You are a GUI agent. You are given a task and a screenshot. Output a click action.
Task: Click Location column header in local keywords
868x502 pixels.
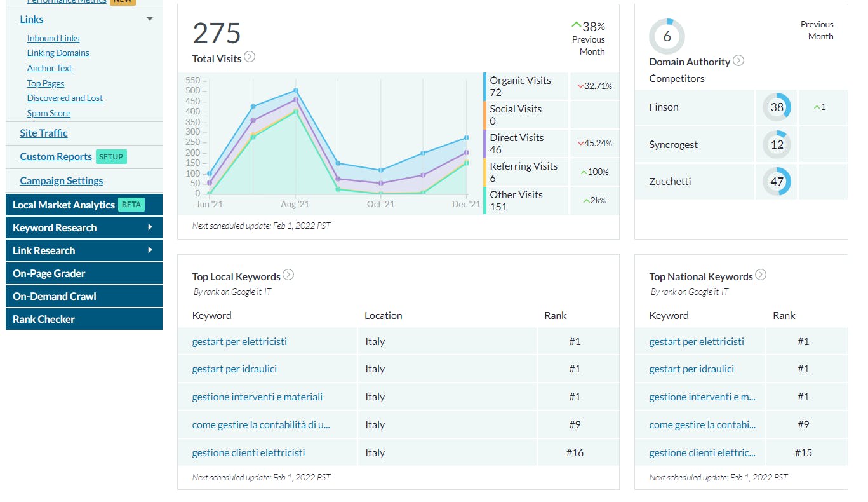[384, 315]
